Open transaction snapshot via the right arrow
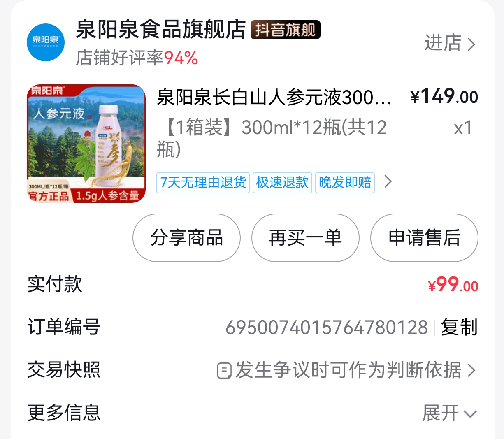 (471, 370)
